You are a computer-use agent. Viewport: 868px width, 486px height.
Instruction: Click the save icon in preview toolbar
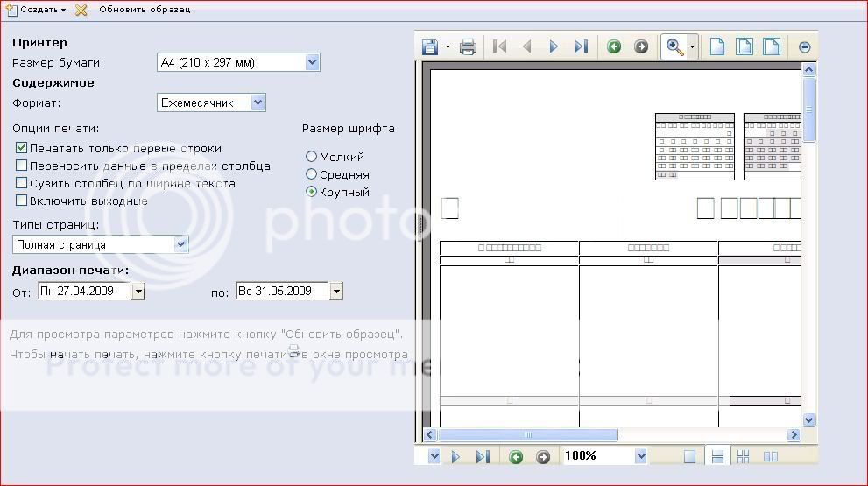[x=430, y=47]
